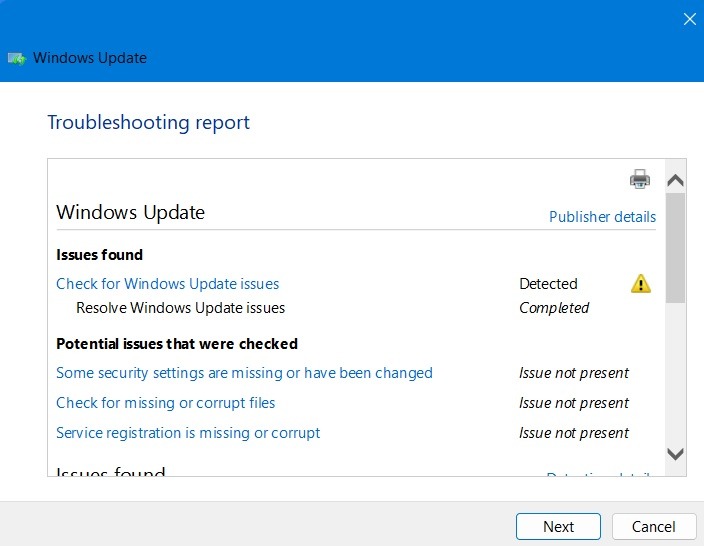Click the Windows Update icon in title bar
The height and width of the screenshot is (546, 704).
tap(17, 58)
